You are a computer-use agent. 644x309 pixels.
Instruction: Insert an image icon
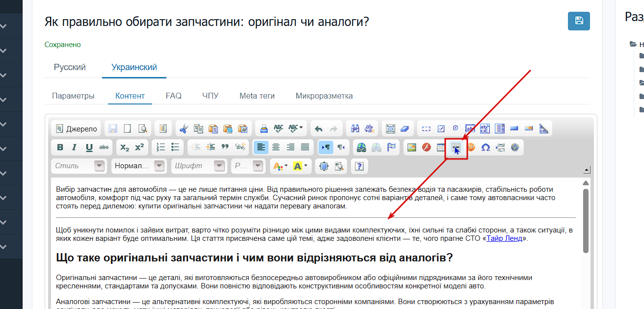point(412,147)
